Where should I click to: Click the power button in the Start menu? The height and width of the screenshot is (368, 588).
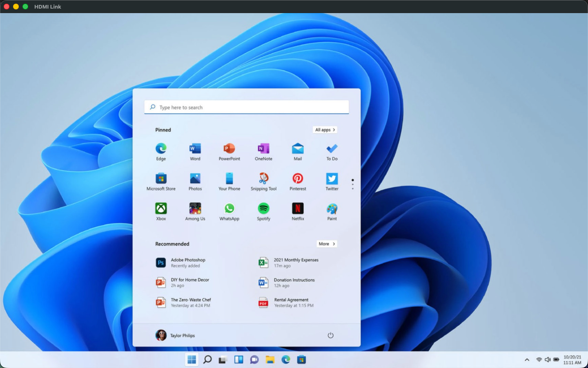tap(331, 335)
